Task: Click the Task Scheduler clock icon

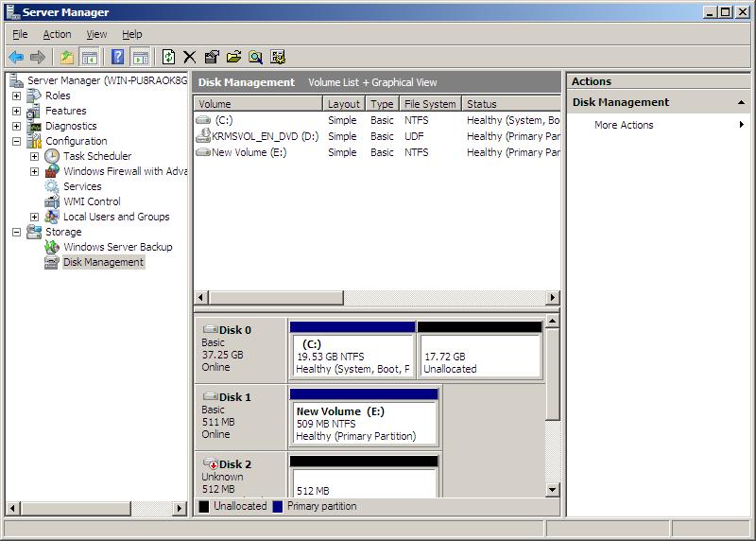Action: tap(52, 156)
